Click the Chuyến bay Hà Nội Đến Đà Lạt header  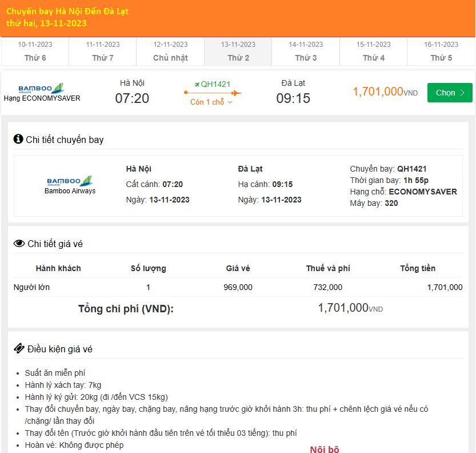pos(67,11)
